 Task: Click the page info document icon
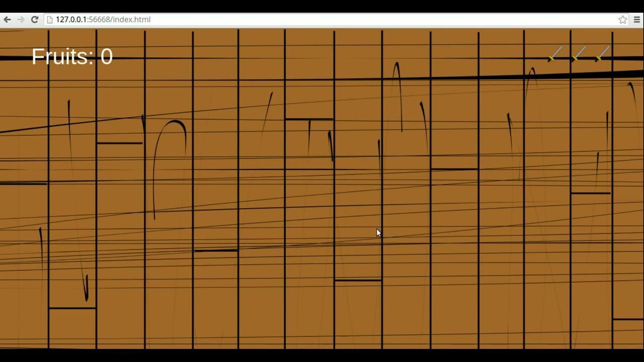click(49, 20)
